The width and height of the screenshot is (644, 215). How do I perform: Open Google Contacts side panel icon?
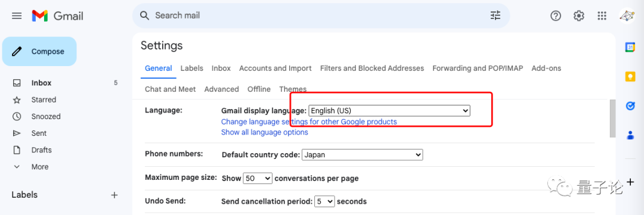point(630,135)
